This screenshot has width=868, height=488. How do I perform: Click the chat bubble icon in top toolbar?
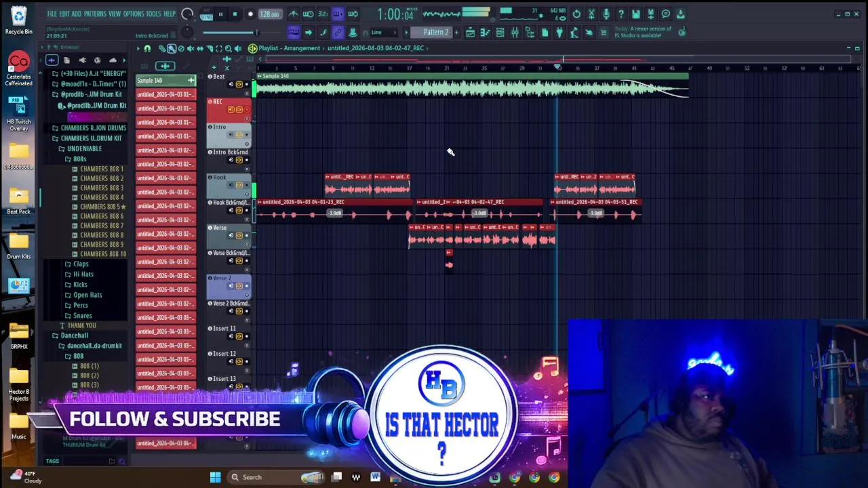[666, 14]
